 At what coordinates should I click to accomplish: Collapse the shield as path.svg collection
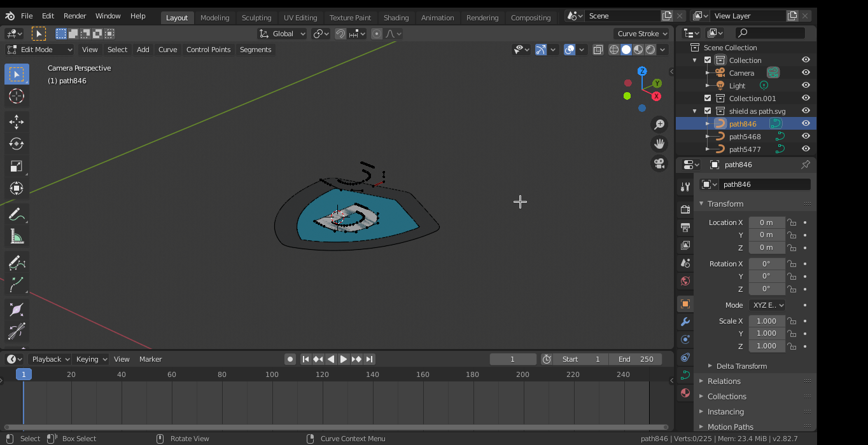(x=695, y=111)
